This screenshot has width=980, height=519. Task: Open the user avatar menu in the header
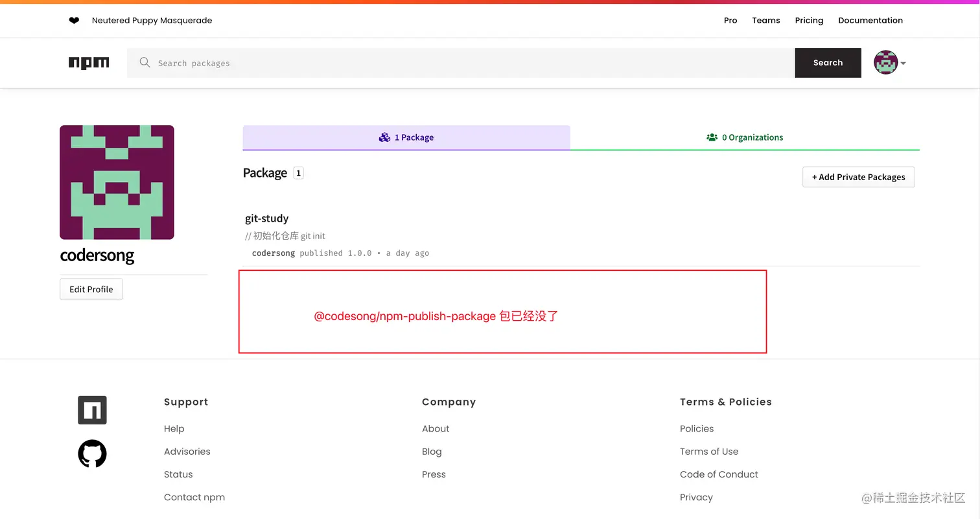click(885, 63)
